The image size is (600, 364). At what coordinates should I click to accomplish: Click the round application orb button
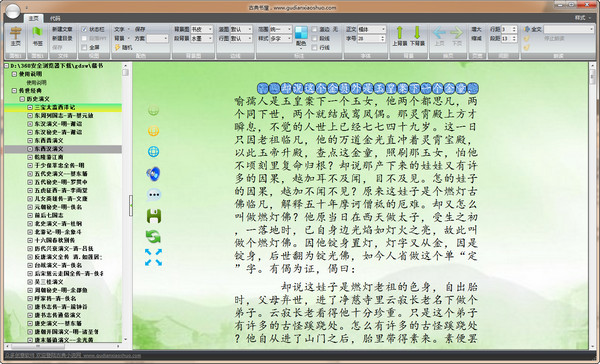(x=13, y=11)
